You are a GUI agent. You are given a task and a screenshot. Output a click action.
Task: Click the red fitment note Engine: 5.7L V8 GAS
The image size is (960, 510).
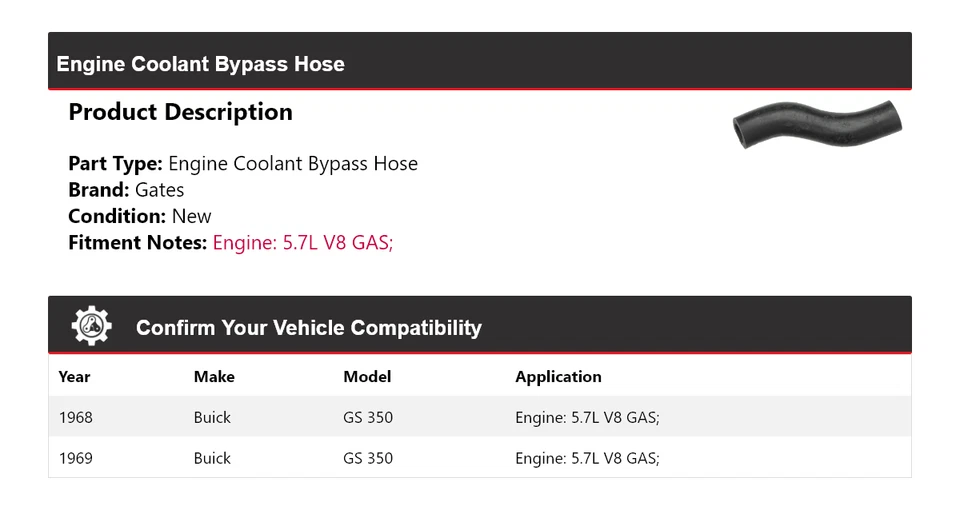(x=302, y=242)
